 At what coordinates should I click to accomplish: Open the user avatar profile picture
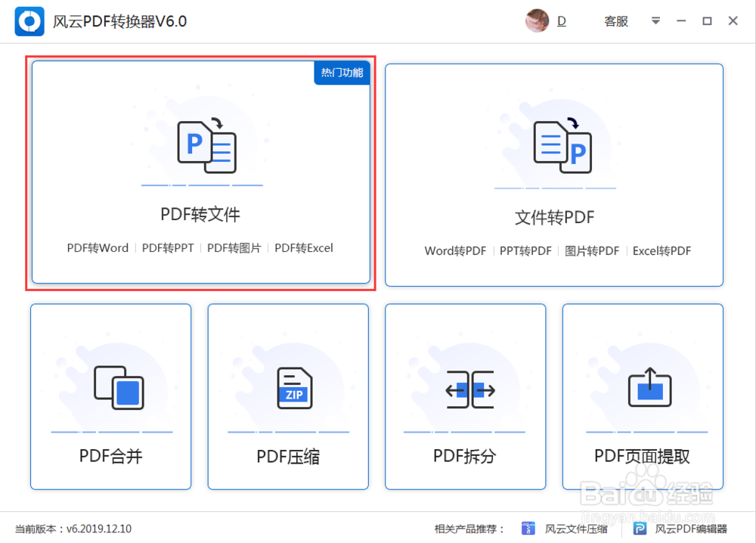537,20
